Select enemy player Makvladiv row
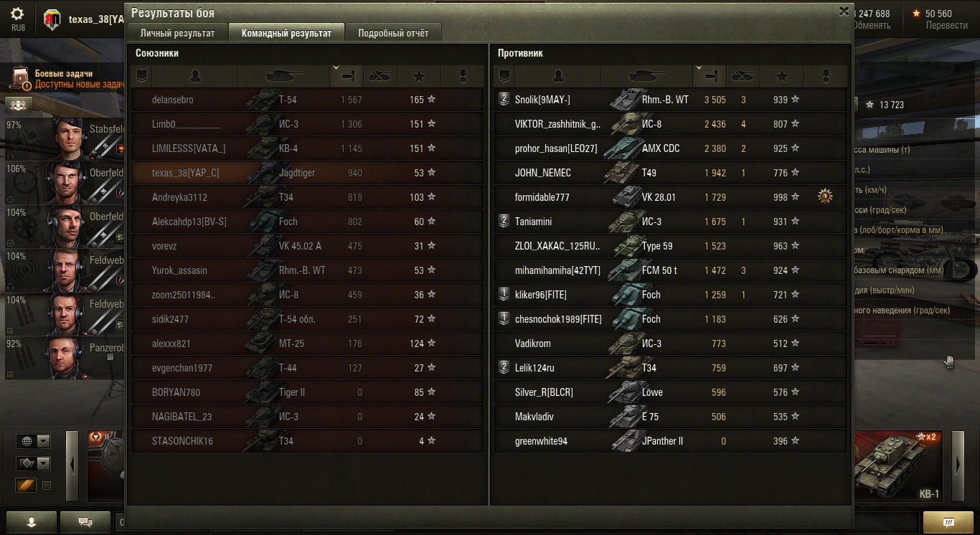Screen dimensions: 980x535 tap(671, 417)
